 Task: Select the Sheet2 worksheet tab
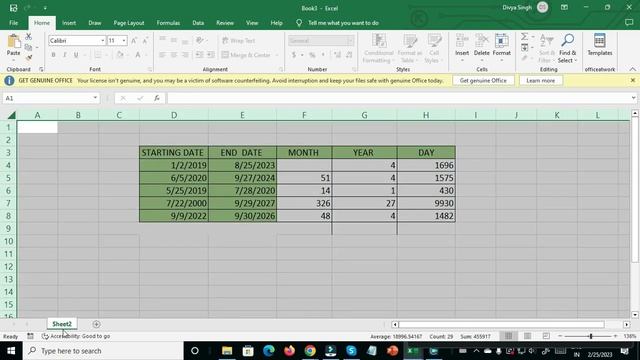[62, 324]
